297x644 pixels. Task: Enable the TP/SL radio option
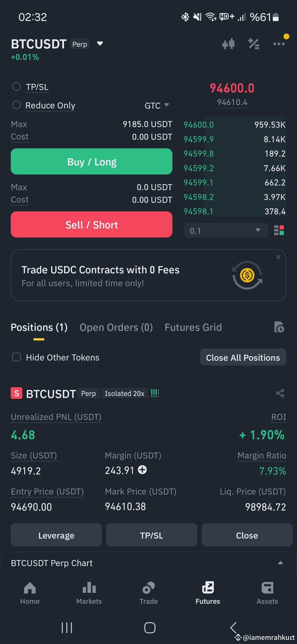click(x=16, y=86)
